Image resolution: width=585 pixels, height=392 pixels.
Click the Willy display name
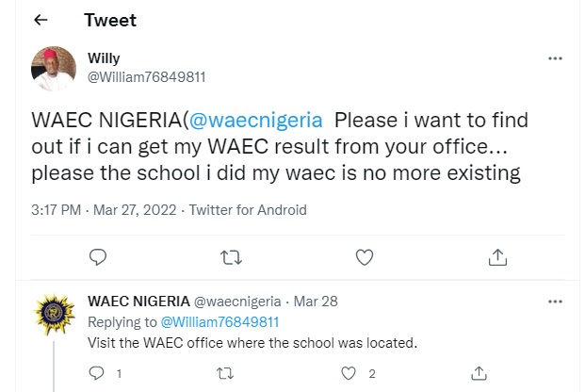[x=104, y=58]
